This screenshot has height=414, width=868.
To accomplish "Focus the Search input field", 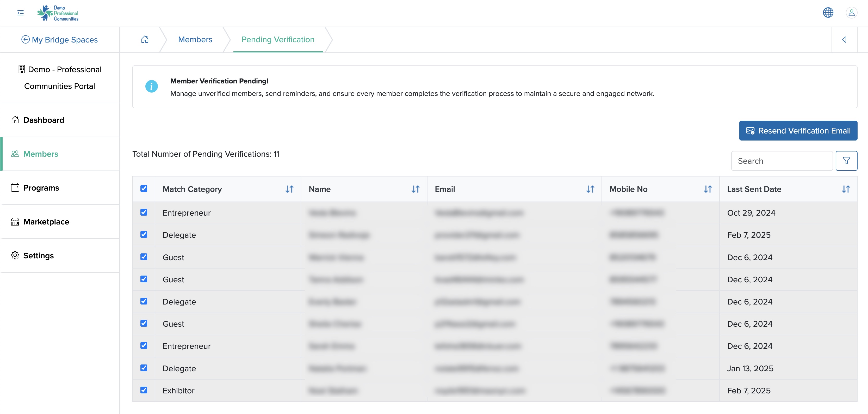I will (x=782, y=161).
